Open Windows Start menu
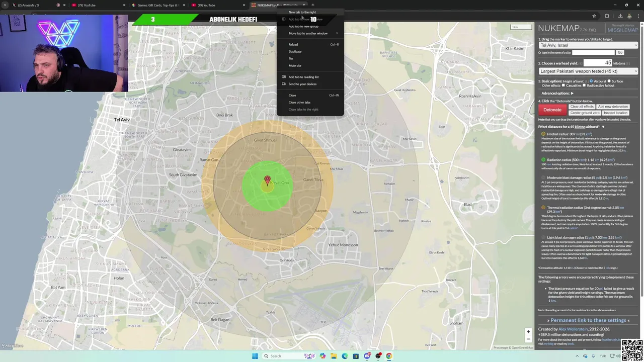 [255, 356]
